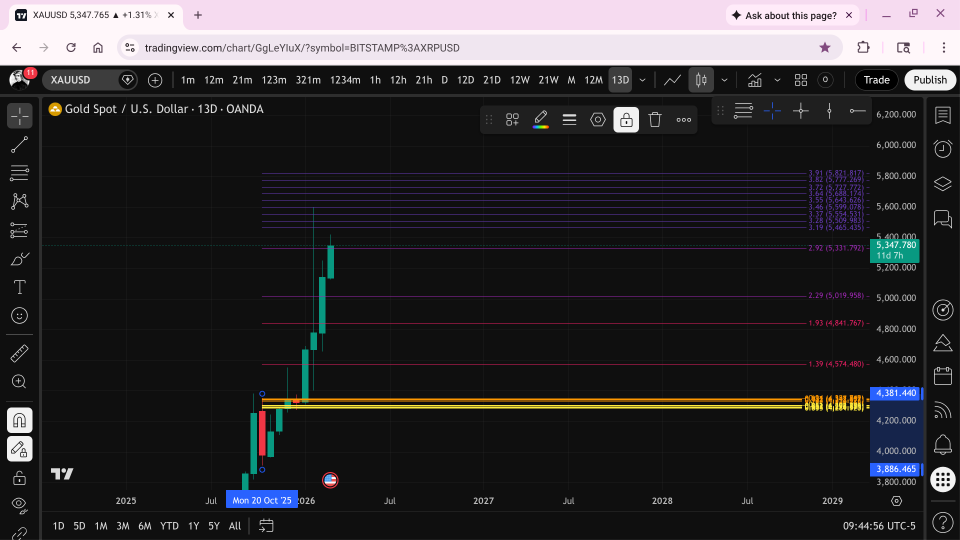The image size is (960, 540).
Task: Toggle the lock on the selected drawing
Action: [626, 119]
